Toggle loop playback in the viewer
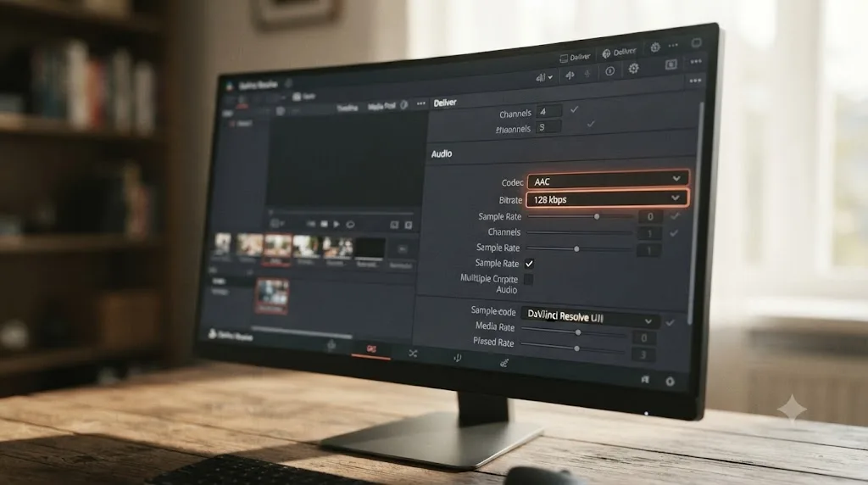Image resolution: width=868 pixels, height=485 pixels. (x=350, y=224)
